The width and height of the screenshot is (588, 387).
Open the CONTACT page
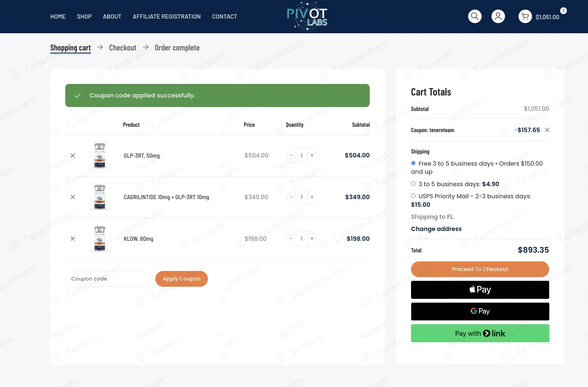tap(225, 17)
